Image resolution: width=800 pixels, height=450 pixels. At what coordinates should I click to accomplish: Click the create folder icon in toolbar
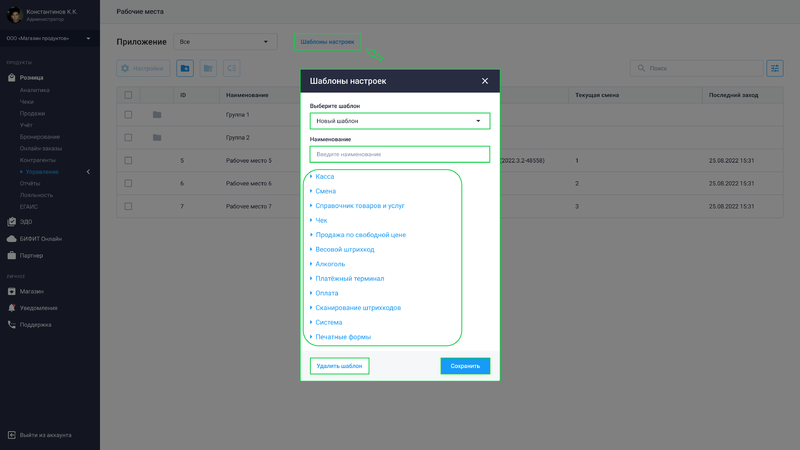coord(185,68)
